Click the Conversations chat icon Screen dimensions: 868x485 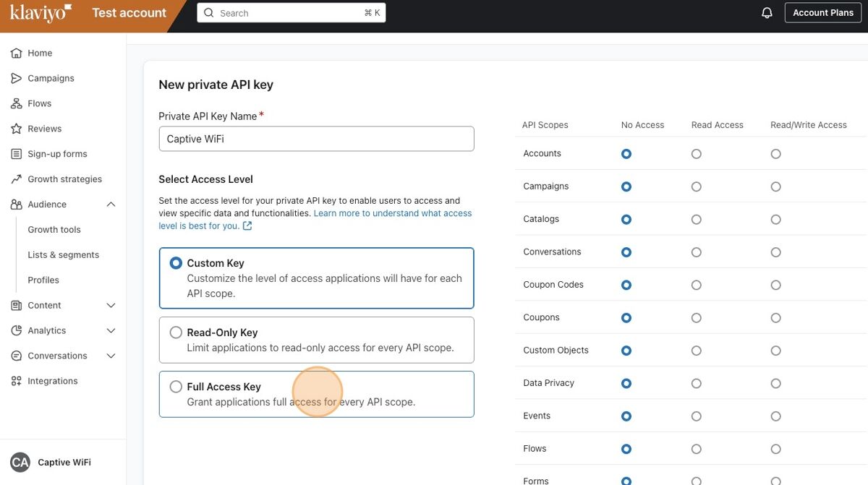tap(17, 356)
